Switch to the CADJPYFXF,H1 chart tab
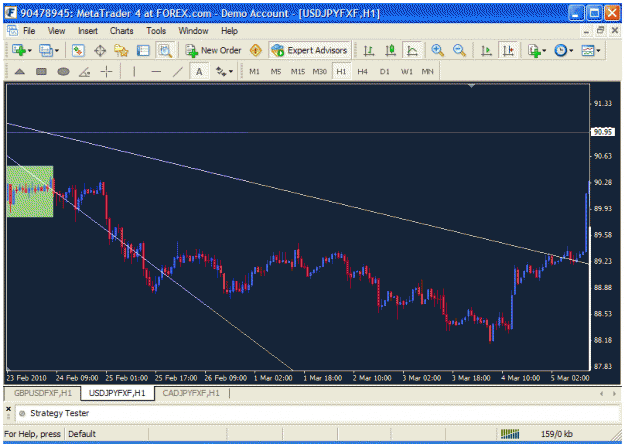The width and height of the screenshot is (625, 444). tap(191, 393)
